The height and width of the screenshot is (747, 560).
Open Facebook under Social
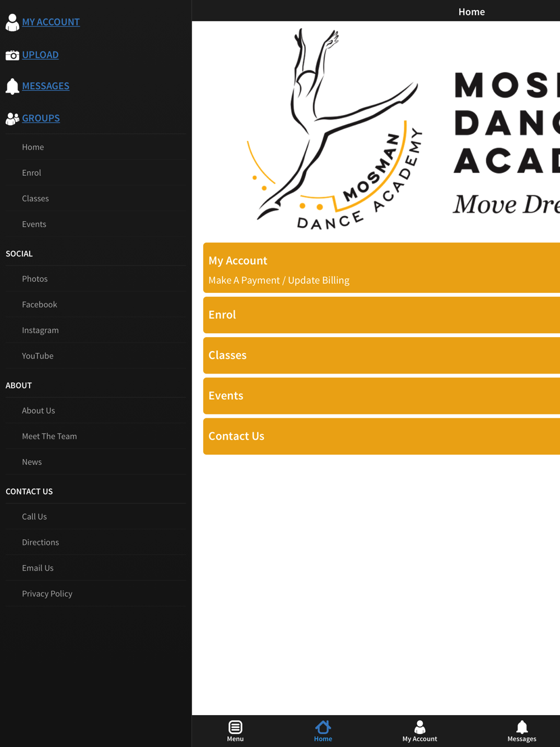click(x=96, y=304)
